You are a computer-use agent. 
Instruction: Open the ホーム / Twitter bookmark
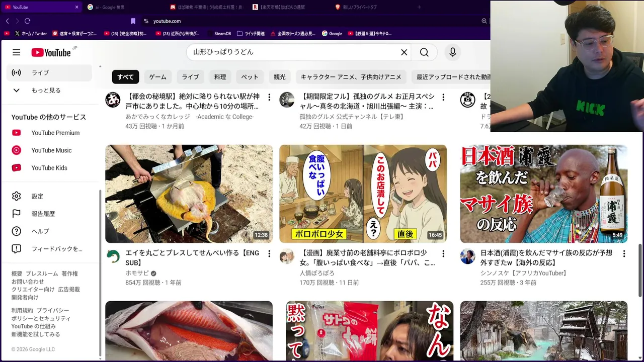click(31, 34)
